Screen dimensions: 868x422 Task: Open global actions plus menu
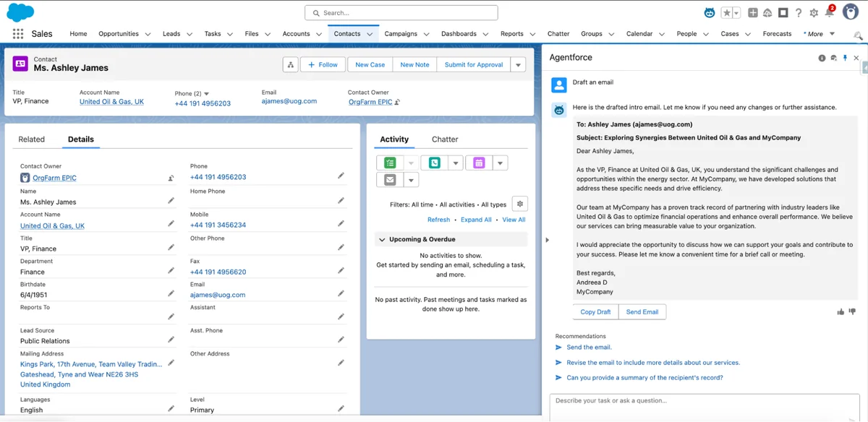tap(753, 13)
